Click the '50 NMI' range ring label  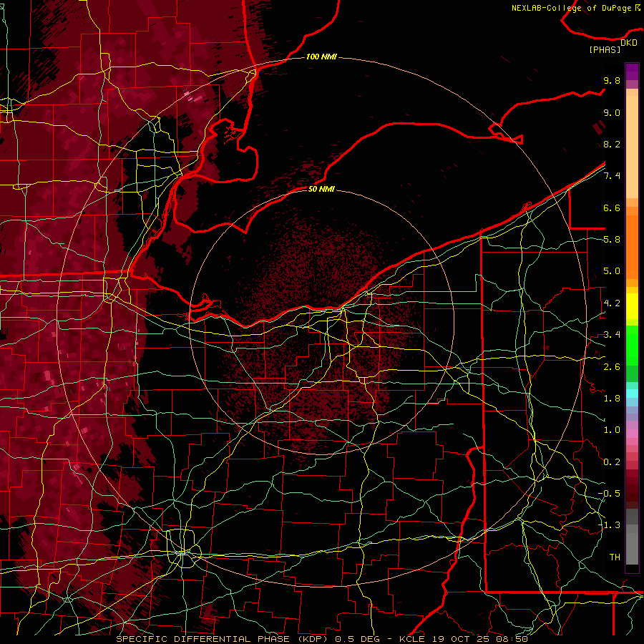(321, 189)
